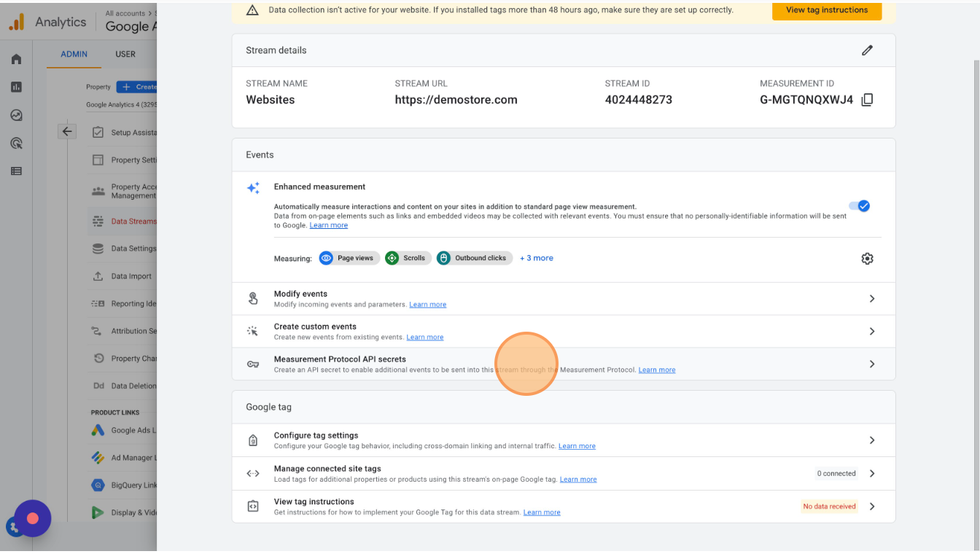
Task: Open Learn more link for Measurement Protocol
Action: tap(657, 370)
